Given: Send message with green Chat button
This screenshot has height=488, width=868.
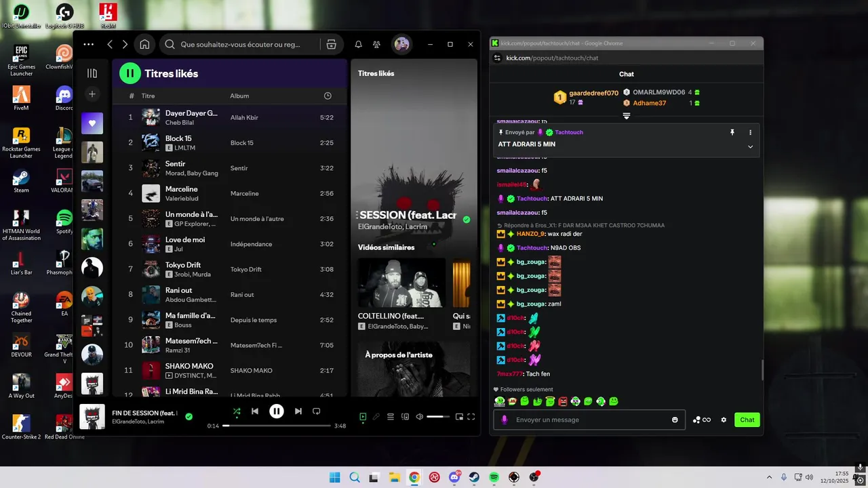Looking at the screenshot, I should click(x=747, y=420).
